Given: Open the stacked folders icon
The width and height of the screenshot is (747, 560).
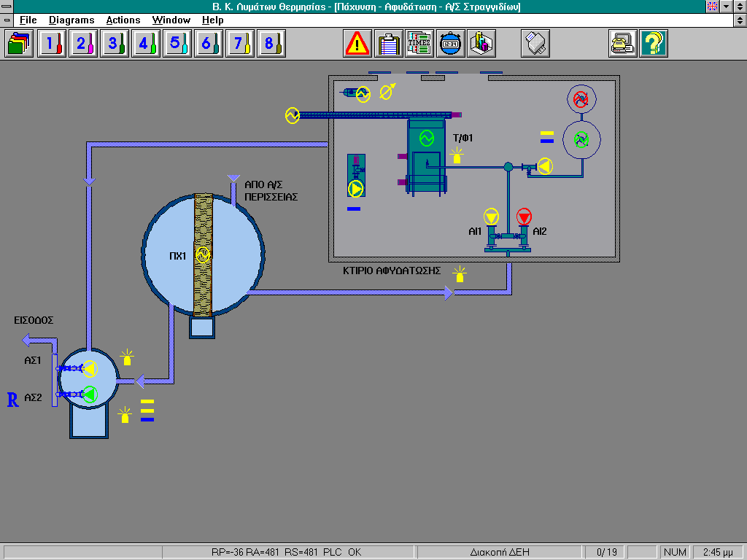Looking at the screenshot, I should [x=18, y=44].
